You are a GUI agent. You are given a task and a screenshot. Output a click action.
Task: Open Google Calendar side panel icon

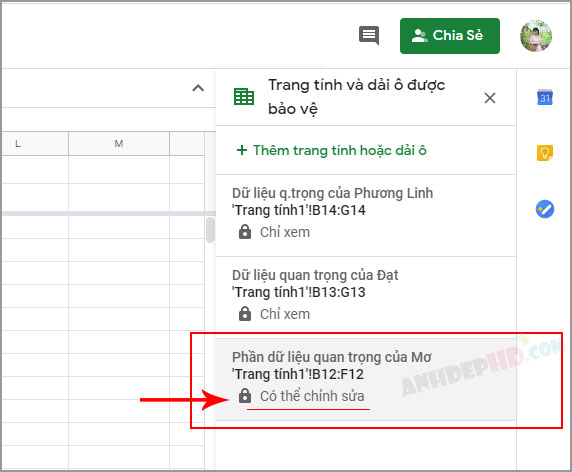[545, 97]
